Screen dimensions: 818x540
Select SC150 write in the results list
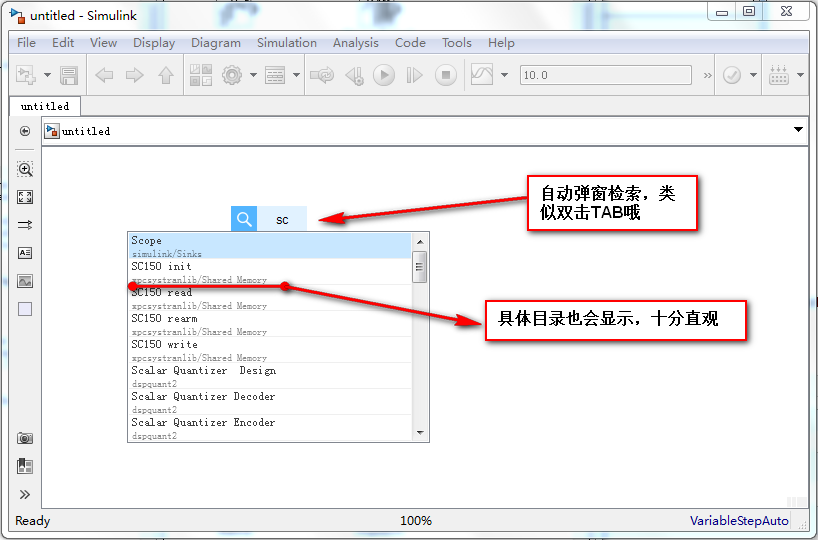[x=270, y=350]
